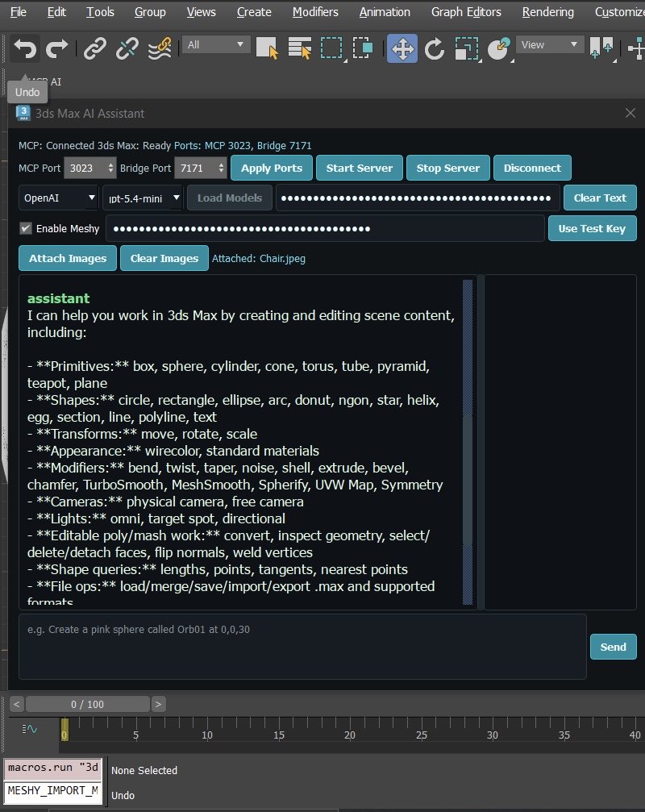
Task: Click the chat conversation vertical scrollbar
Action: coord(468,442)
